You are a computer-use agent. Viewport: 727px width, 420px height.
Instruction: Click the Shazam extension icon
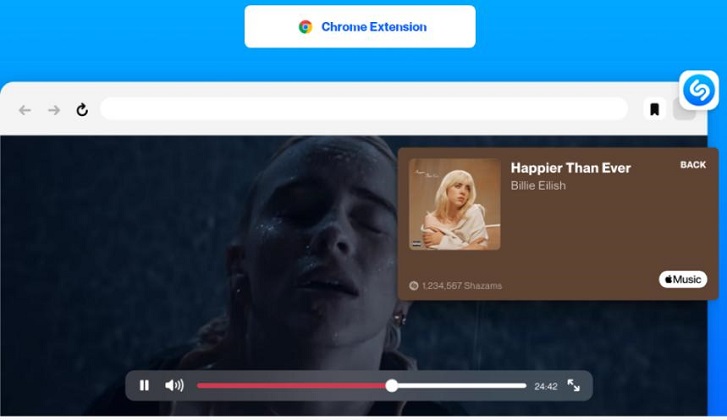tap(699, 90)
